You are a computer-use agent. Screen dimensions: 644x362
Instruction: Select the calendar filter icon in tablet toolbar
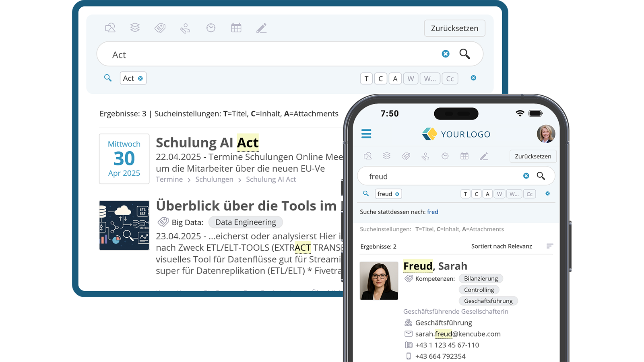[x=236, y=28]
